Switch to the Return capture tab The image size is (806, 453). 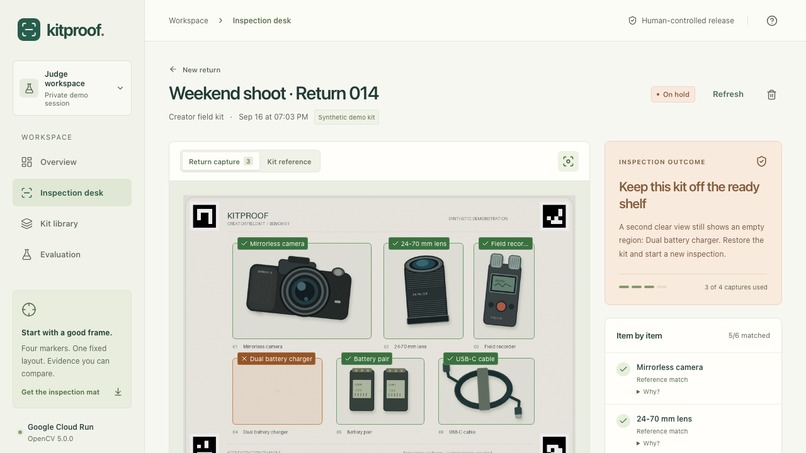tap(221, 161)
